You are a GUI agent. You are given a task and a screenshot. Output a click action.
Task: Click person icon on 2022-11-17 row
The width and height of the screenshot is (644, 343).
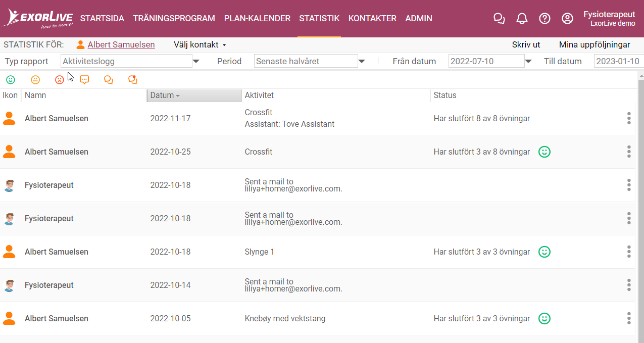click(x=9, y=118)
